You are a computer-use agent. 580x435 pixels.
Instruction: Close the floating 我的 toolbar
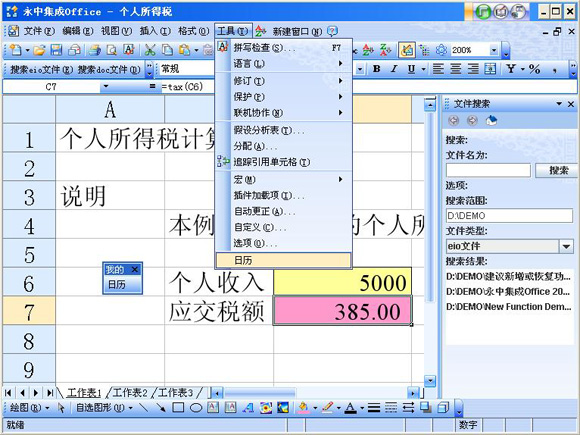tap(135, 269)
